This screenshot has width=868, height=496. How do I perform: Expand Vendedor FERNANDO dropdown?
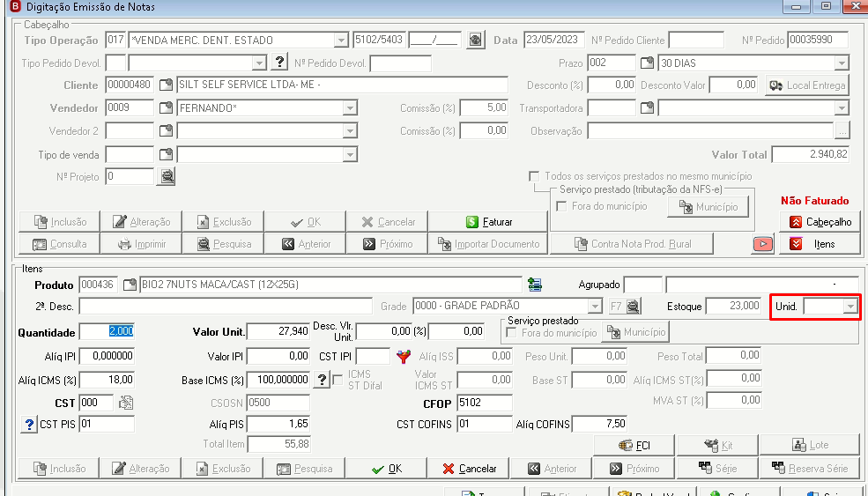[x=350, y=108]
